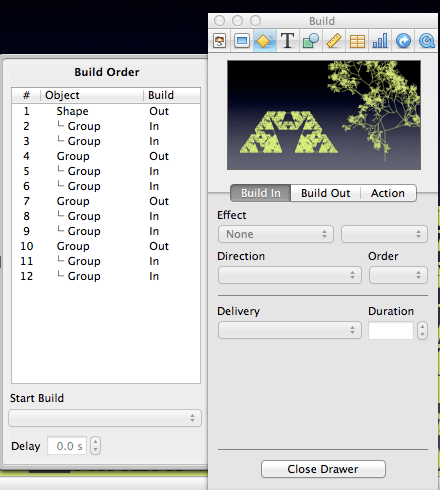Select build row 1 Shape

click(106, 111)
